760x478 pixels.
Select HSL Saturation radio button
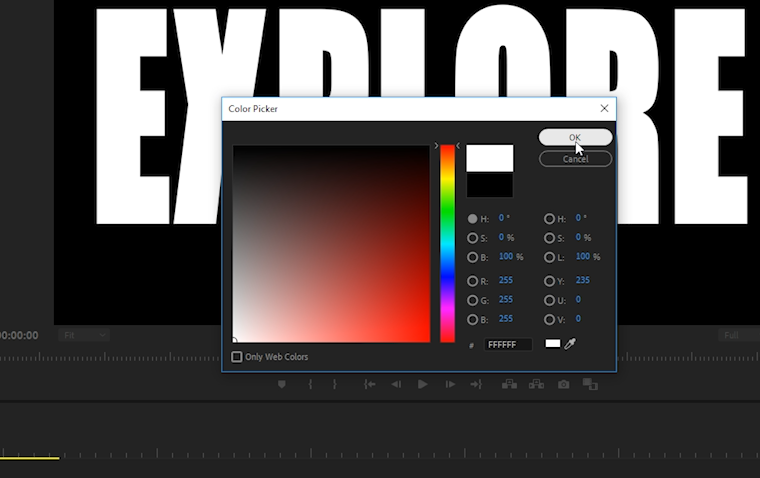[x=549, y=238]
